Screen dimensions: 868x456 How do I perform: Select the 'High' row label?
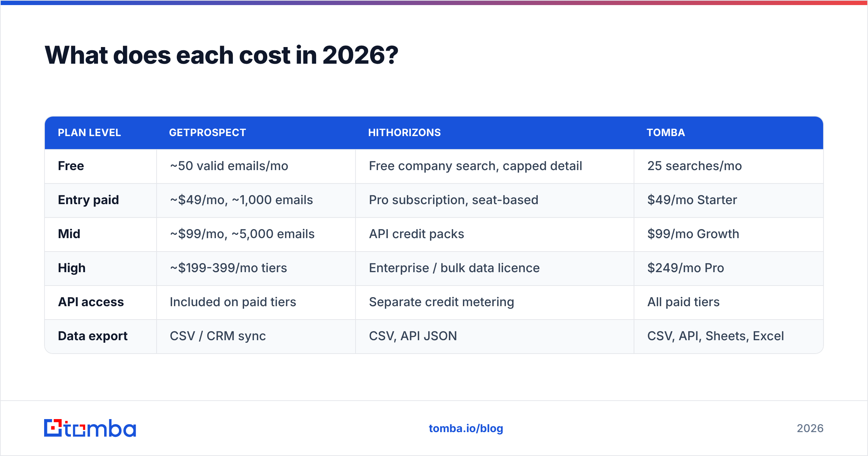[x=72, y=268]
